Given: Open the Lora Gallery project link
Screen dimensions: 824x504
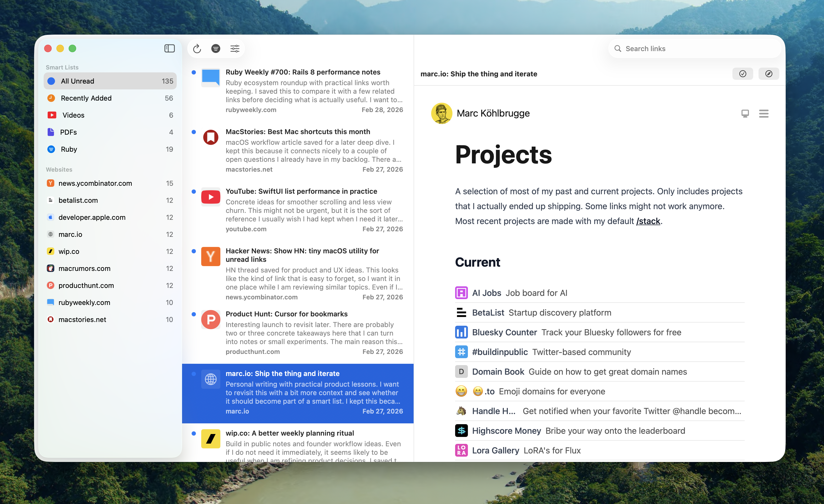Looking at the screenshot, I should click(495, 451).
